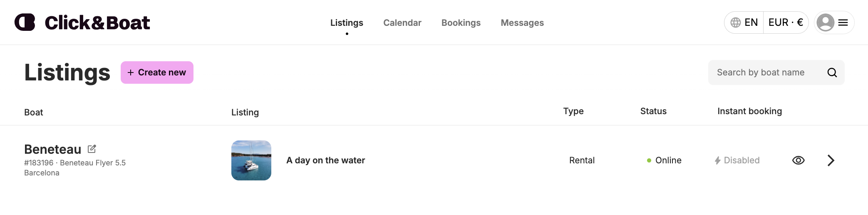Open the 'A day on the water' listing
The height and width of the screenshot is (215, 868).
[x=325, y=160]
